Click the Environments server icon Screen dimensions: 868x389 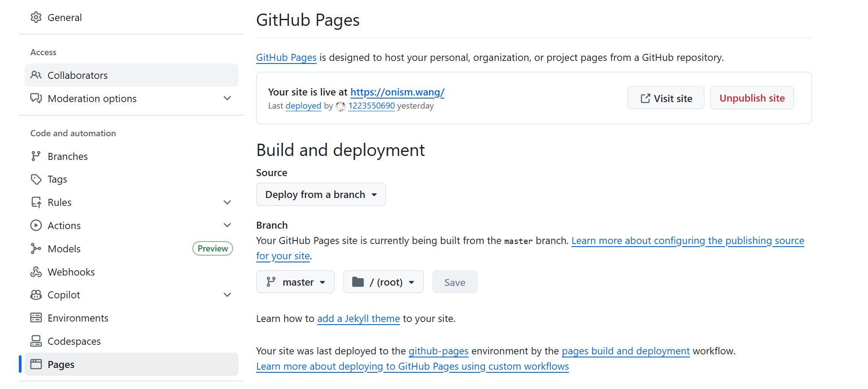[36, 318]
